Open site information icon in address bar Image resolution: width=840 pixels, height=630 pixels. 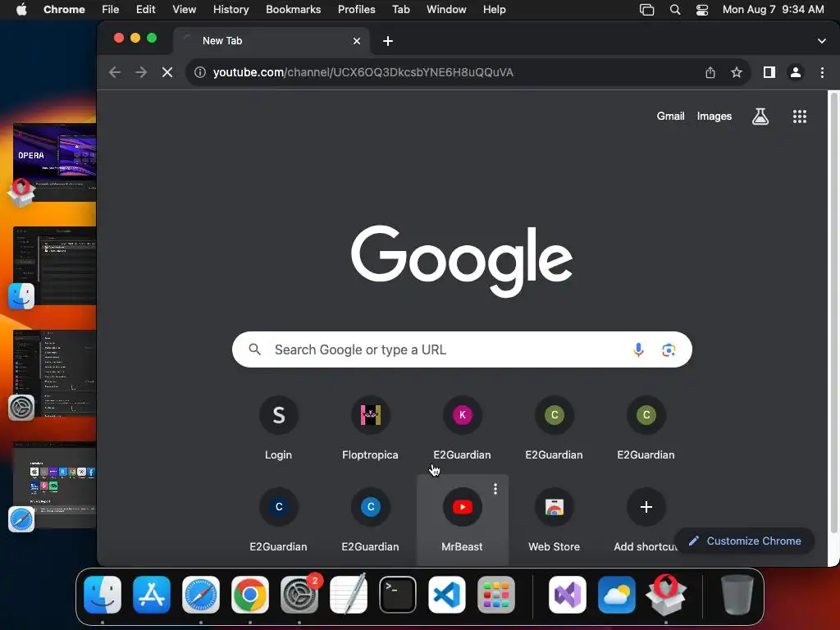coord(200,72)
